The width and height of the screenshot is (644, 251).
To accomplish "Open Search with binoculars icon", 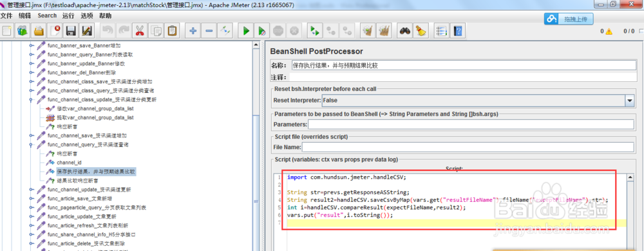I will click(x=405, y=31).
